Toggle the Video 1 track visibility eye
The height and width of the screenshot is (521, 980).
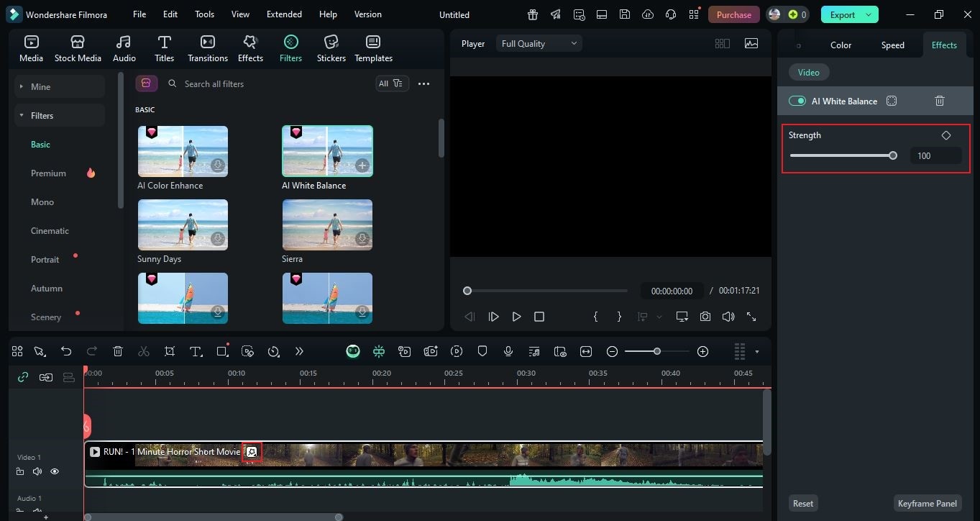tap(54, 471)
